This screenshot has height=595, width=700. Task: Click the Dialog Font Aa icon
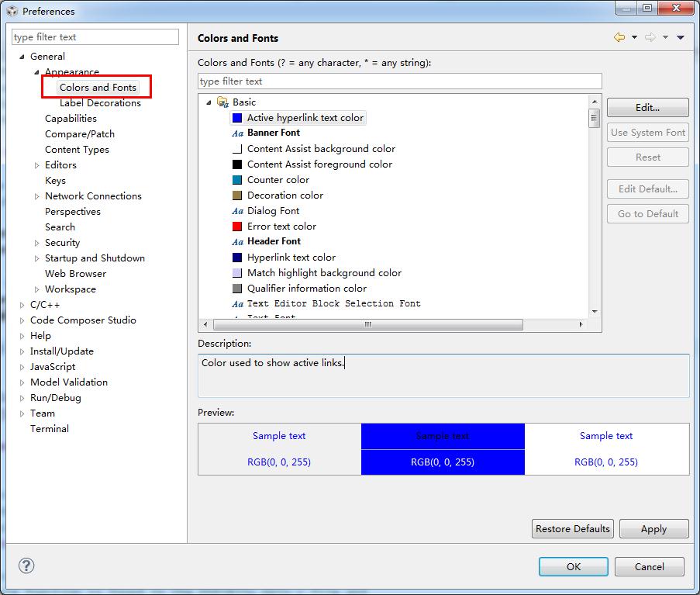237,211
